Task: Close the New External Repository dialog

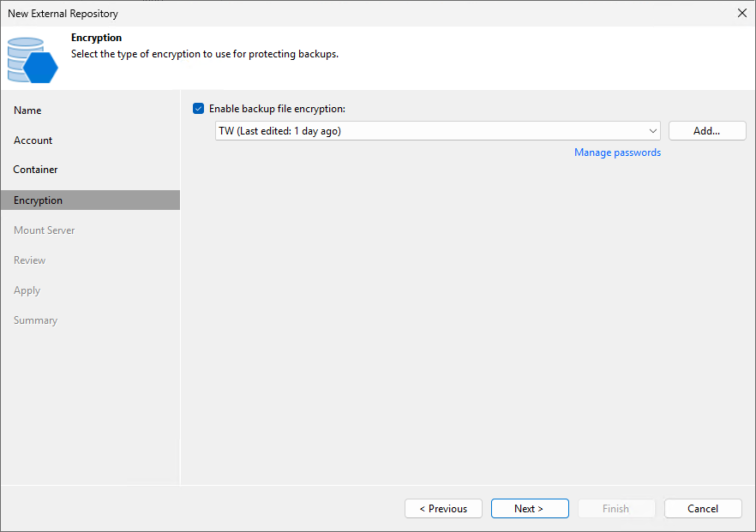Action: [x=742, y=13]
